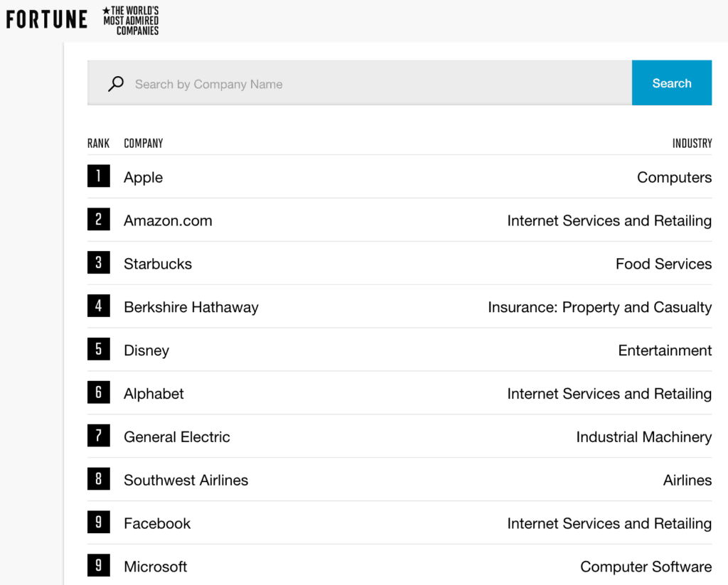Open the Disney company entry
728x585 pixels.
146,350
